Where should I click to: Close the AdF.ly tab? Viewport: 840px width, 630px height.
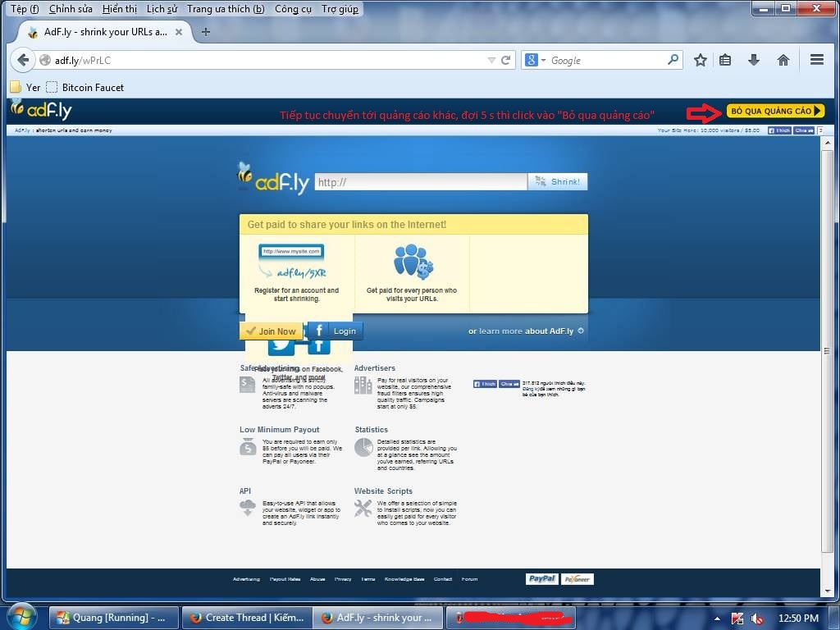pos(178,32)
